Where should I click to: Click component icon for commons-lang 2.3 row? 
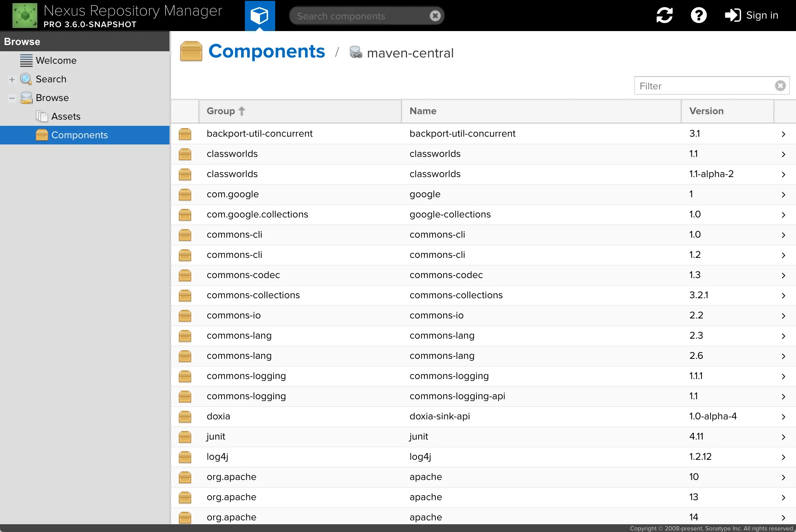185,336
